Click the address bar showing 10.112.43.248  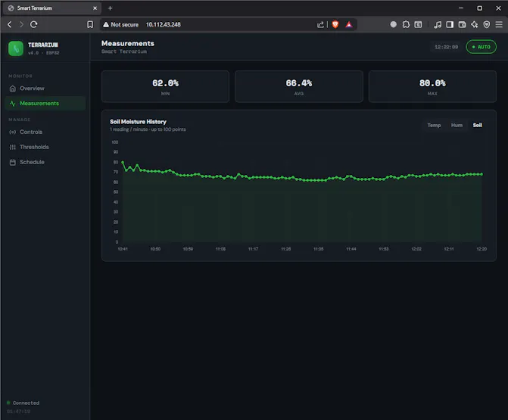[164, 24]
